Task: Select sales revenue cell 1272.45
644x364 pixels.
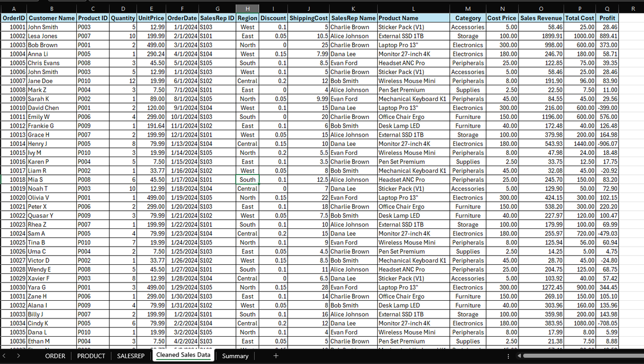Action: (x=541, y=287)
